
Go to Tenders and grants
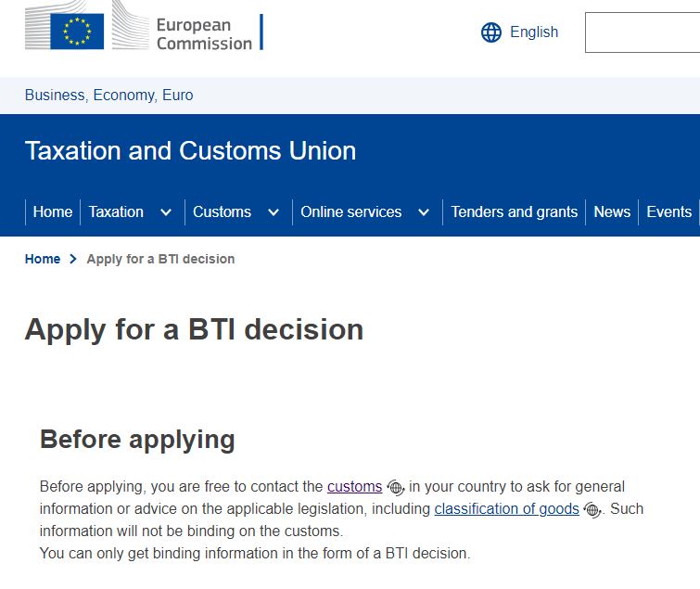click(515, 211)
